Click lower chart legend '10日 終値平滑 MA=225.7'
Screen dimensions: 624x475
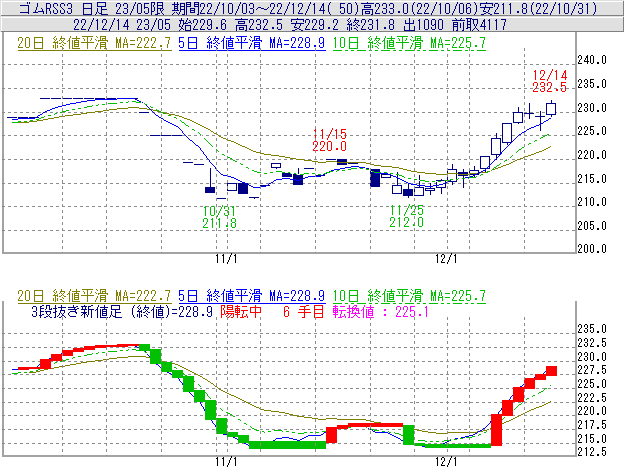[x=409, y=296]
